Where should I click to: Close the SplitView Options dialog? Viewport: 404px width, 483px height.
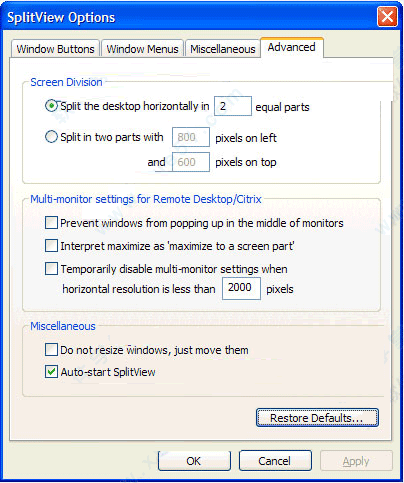pyautogui.click(x=387, y=16)
